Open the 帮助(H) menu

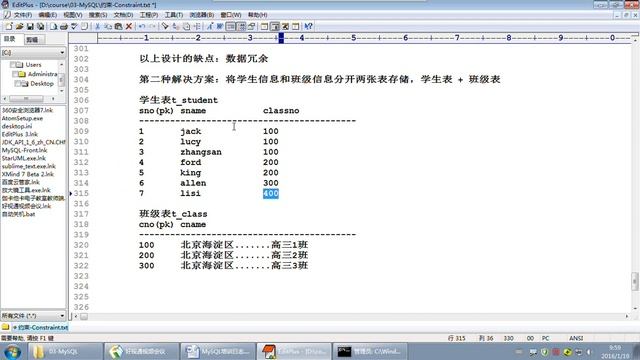258,15
